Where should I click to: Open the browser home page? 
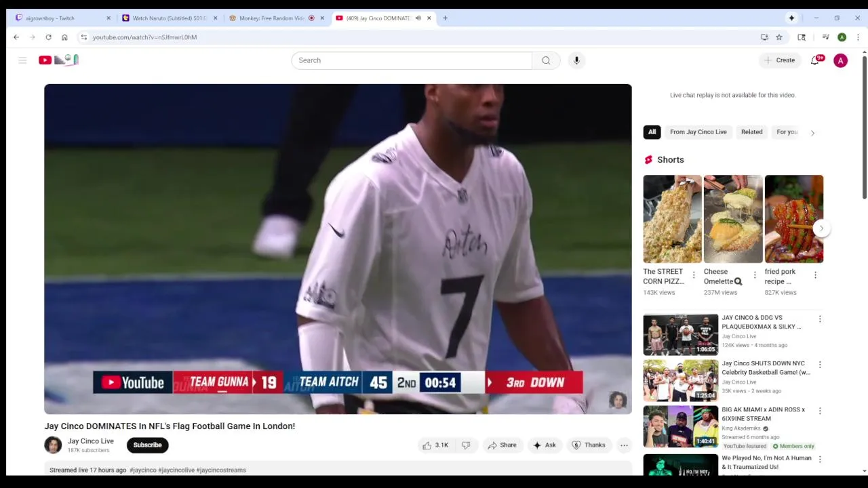(64, 37)
